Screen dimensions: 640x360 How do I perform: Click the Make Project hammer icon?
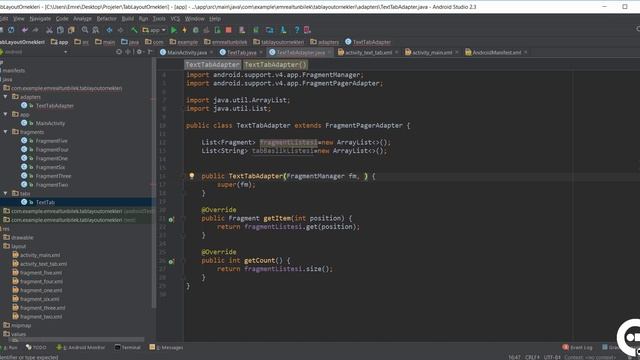134,30
